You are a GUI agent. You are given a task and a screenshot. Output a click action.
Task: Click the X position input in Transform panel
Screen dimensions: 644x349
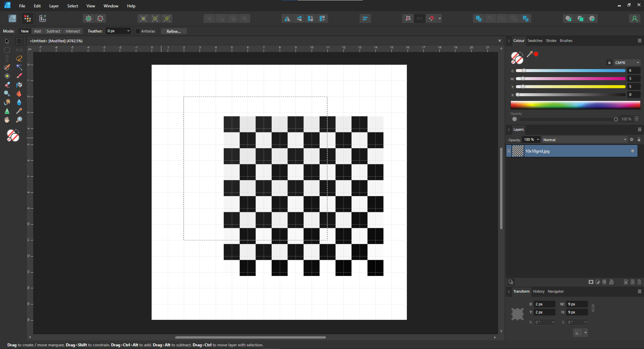[544, 304]
